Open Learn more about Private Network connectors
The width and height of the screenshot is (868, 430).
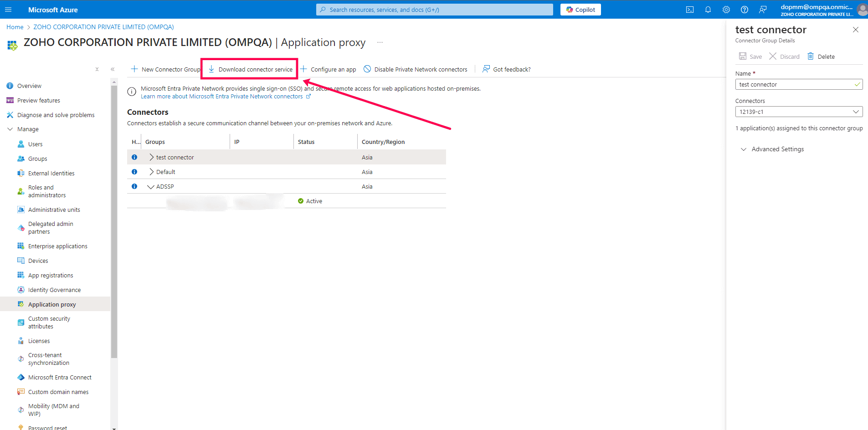point(226,96)
